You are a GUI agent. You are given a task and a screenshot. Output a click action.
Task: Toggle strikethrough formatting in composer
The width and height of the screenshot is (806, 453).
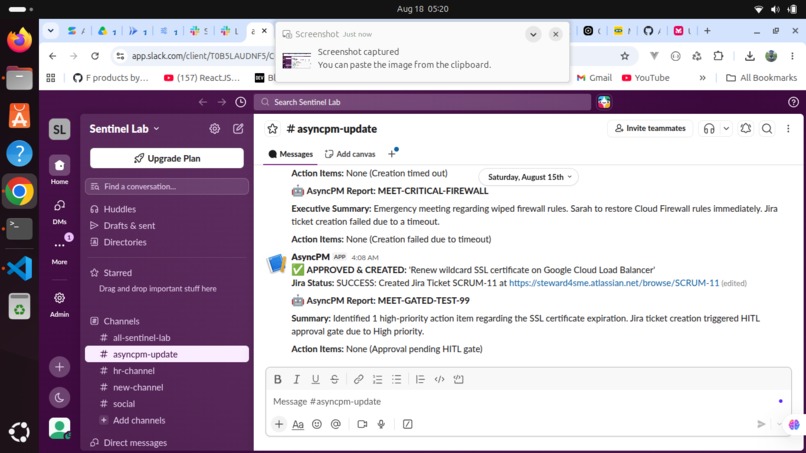tap(334, 379)
